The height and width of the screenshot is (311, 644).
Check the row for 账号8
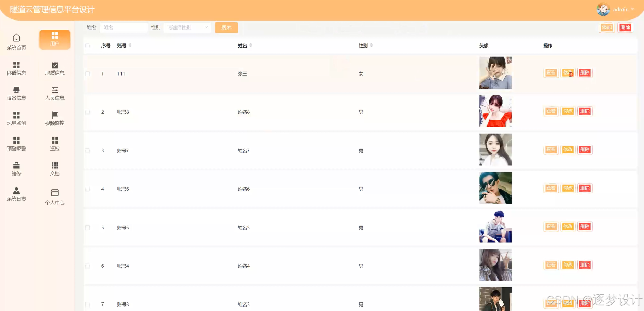pos(88,112)
